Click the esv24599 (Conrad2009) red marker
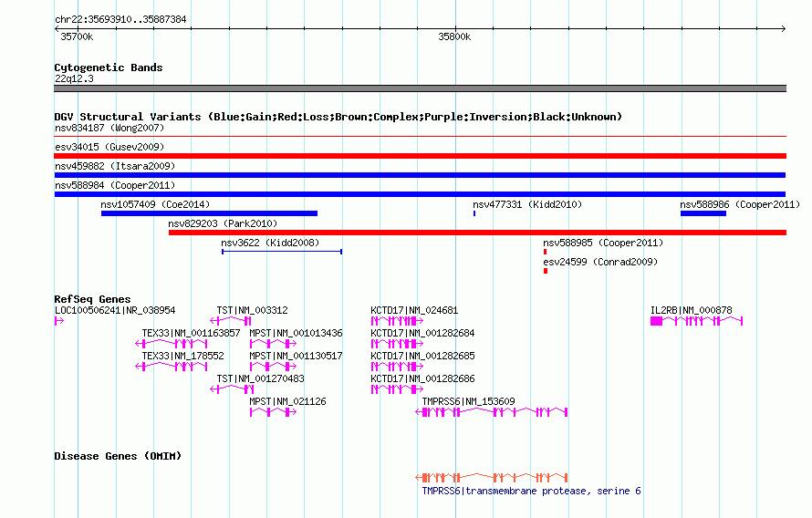This screenshot has width=812, height=518. tap(546, 271)
